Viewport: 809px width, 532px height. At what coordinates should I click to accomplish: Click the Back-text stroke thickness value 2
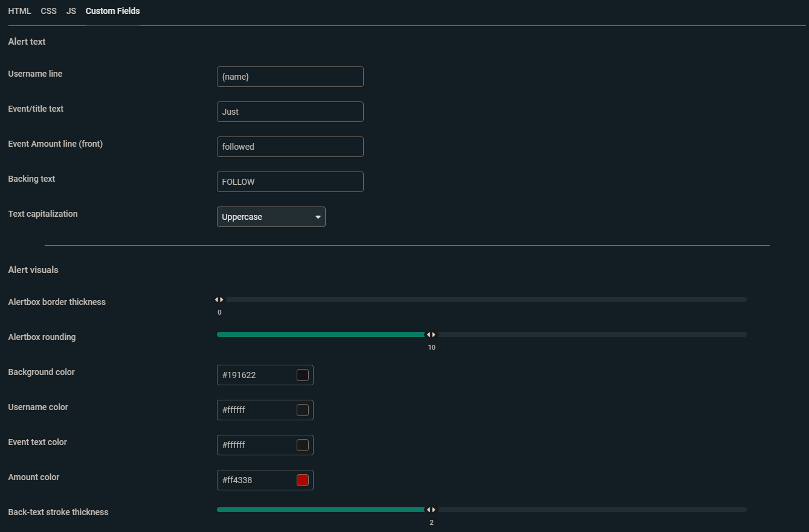click(x=431, y=522)
